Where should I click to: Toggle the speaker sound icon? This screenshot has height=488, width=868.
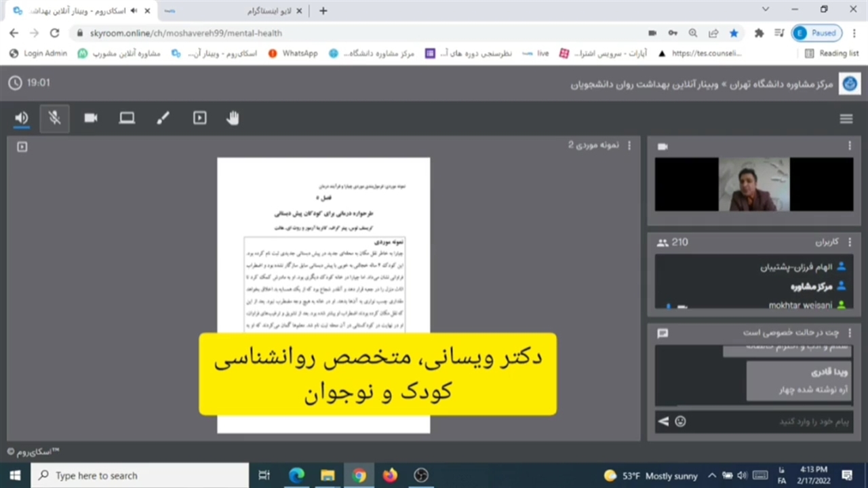click(x=22, y=119)
